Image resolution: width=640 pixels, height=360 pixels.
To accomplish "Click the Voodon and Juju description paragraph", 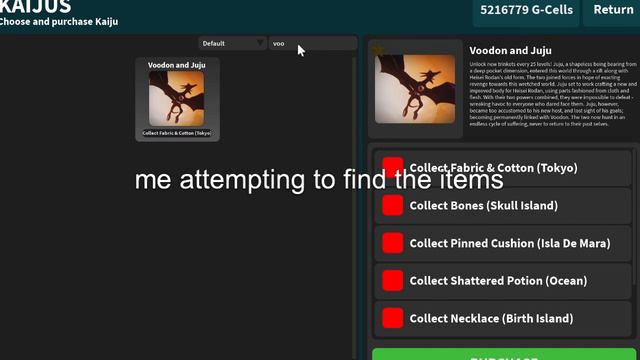I will (x=553, y=94).
